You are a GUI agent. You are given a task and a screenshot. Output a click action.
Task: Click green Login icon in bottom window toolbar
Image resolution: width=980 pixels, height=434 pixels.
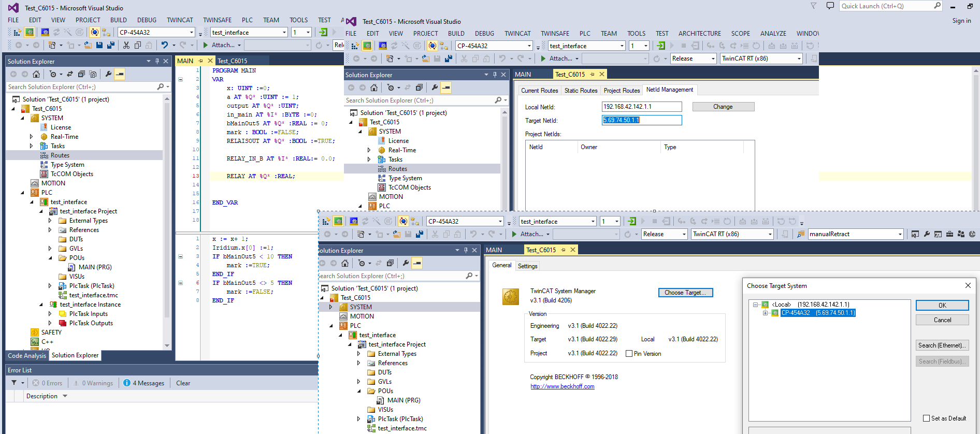632,221
